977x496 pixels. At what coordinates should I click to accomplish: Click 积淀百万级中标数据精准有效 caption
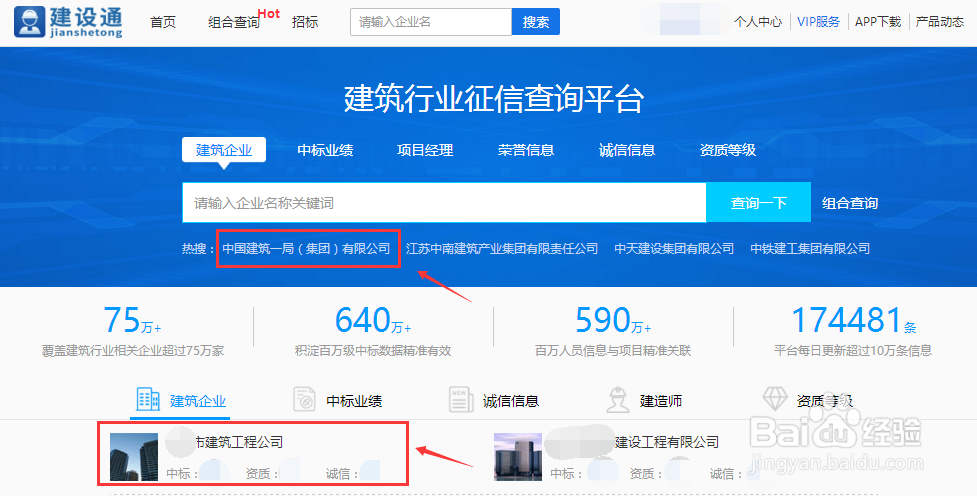click(x=373, y=351)
